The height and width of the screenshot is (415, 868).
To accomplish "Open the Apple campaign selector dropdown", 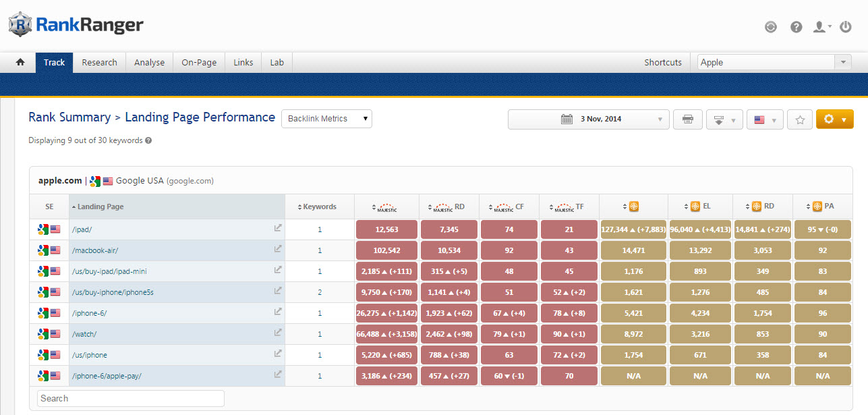I will [774, 62].
